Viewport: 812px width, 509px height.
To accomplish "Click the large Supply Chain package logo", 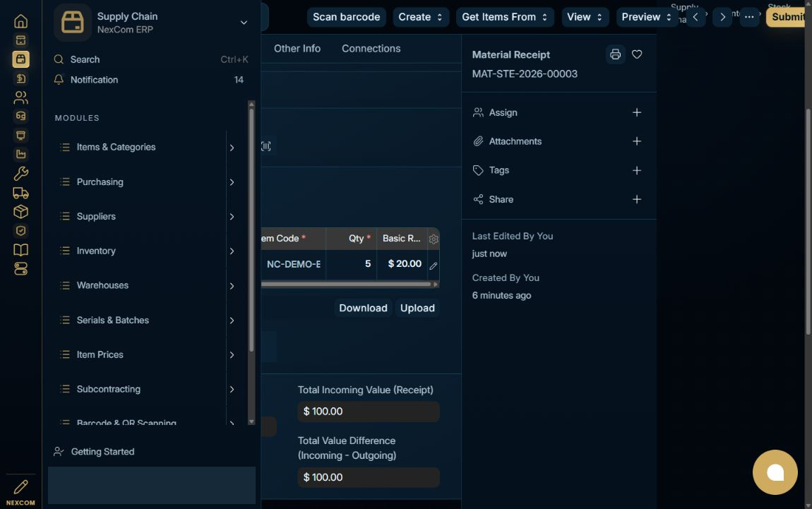I will click(73, 23).
